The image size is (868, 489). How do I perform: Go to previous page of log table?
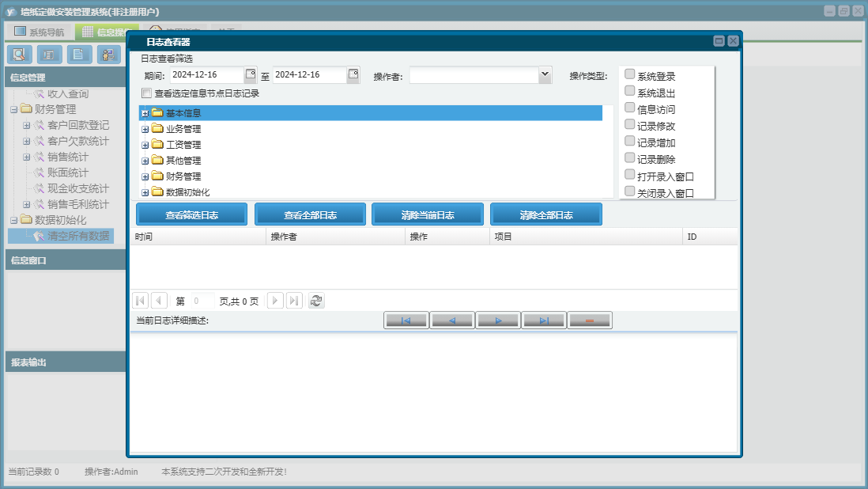pyautogui.click(x=159, y=301)
